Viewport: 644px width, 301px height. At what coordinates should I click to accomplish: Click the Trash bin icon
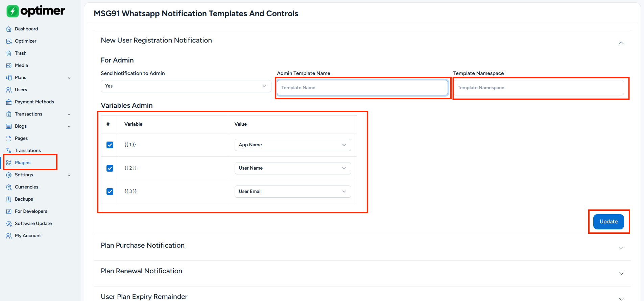tap(9, 53)
